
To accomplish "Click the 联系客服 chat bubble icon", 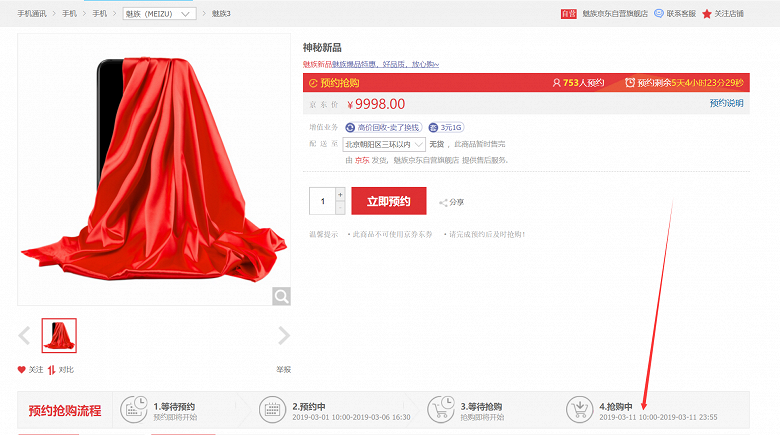I will pyautogui.click(x=659, y=13).
